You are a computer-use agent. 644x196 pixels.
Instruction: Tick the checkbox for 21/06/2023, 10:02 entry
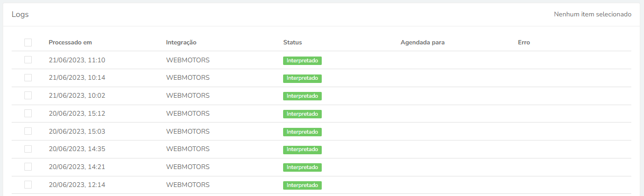pos(28,96)
